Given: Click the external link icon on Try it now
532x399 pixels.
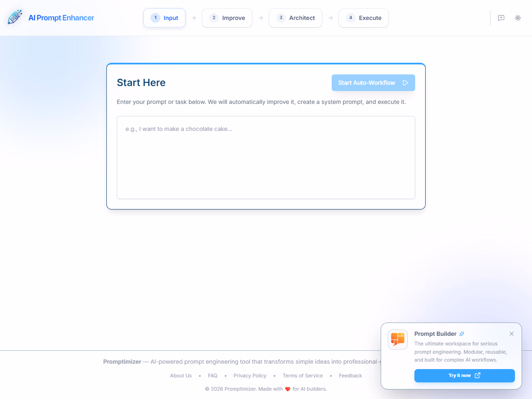Looking at the screenshot, I should [x=478, y=375].
